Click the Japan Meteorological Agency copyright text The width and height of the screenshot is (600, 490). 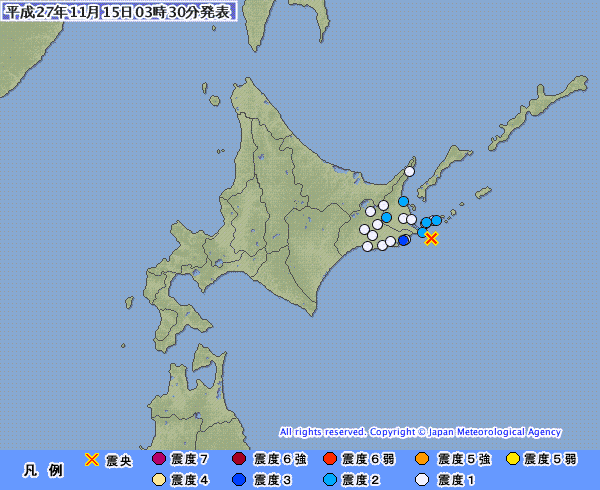click(x=420, y=432)
